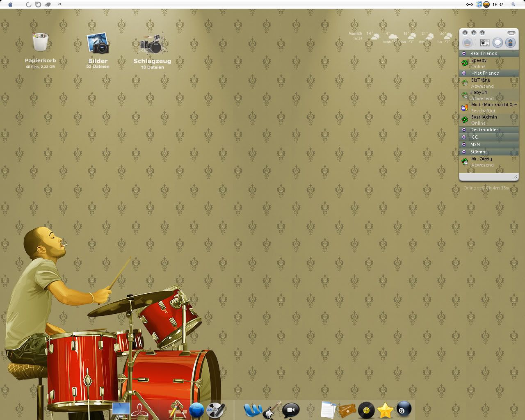
Task: Click the network arrows tray icon
Action: (x=470, y=5)
